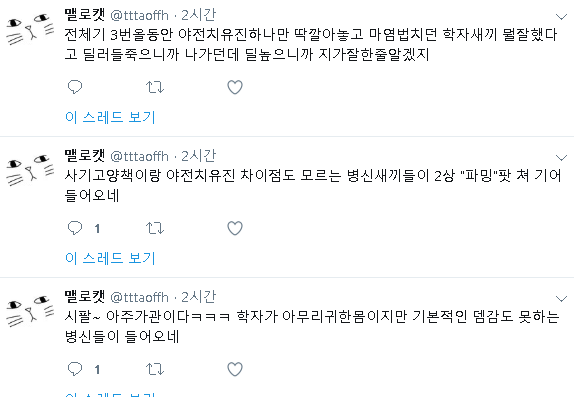Viewport: 574px width, 397px height.
Task: Open the first tweet's cat avatar
Action: pyautogui.click(x=30, y=29)
